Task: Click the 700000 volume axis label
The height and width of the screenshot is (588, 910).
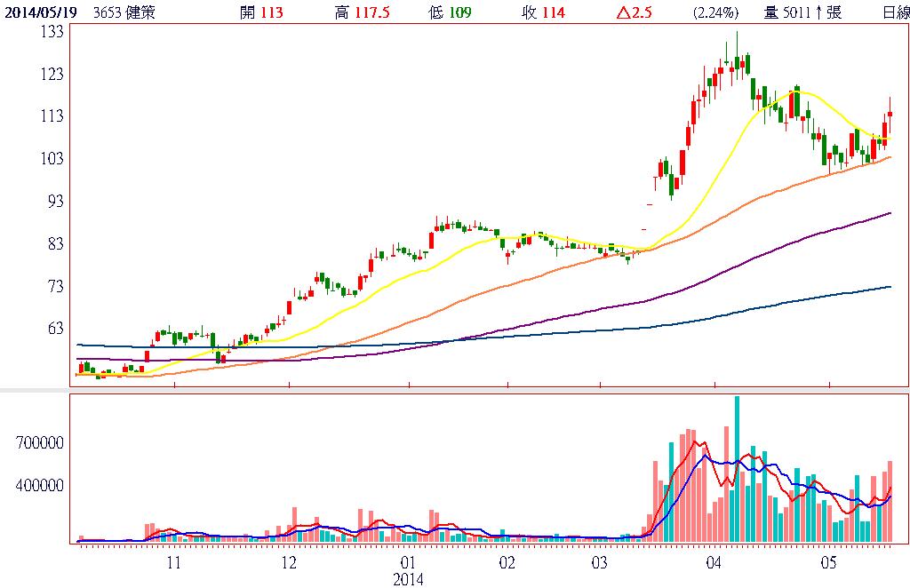Action: tap(41, 443)
